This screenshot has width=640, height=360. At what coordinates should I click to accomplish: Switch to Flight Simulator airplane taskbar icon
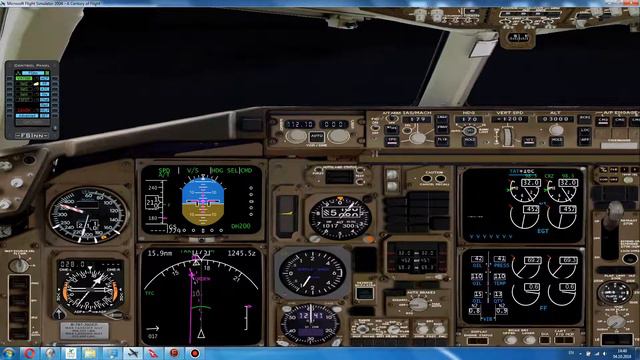(132, 353)
